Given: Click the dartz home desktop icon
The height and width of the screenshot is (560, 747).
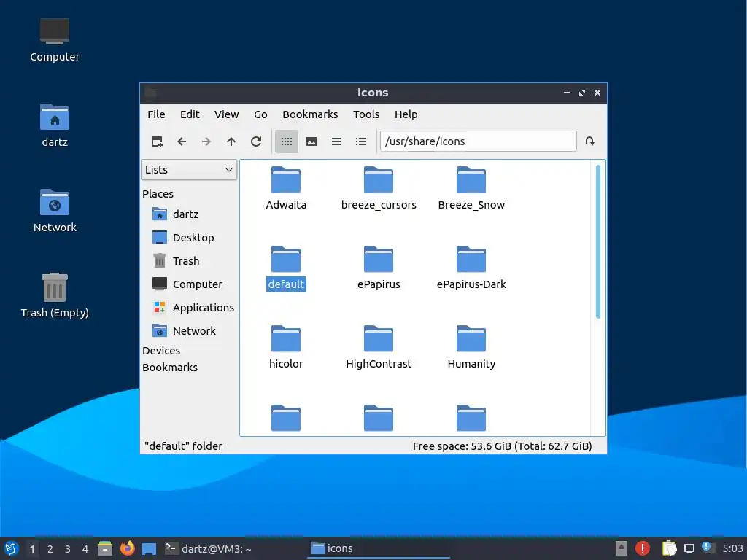Looking at the screenshot, I should tap(55, 125).
